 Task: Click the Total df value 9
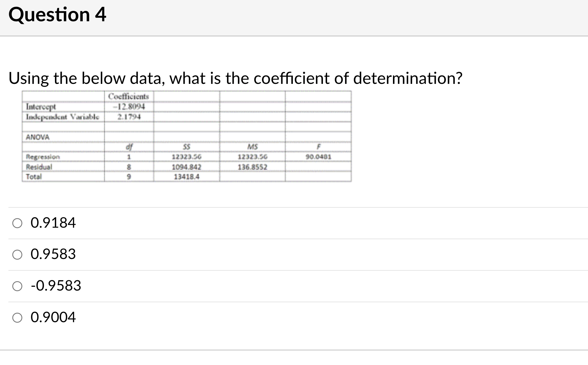point(129,177)
